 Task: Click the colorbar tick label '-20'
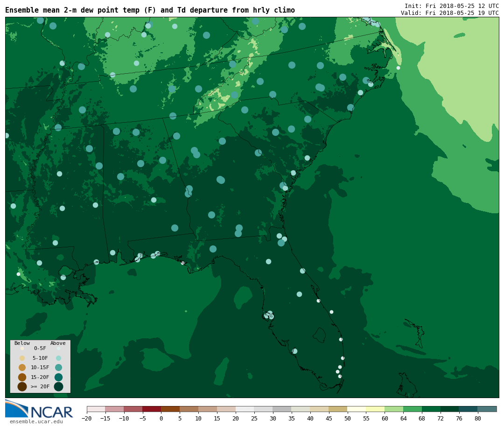[86, 418]
